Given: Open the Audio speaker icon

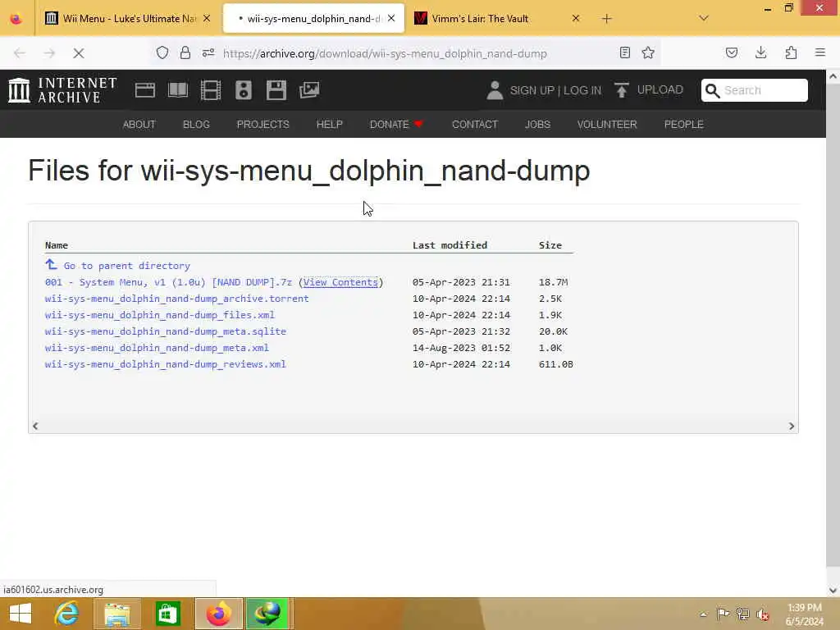Looking at the screenshot, I should 243,90.
